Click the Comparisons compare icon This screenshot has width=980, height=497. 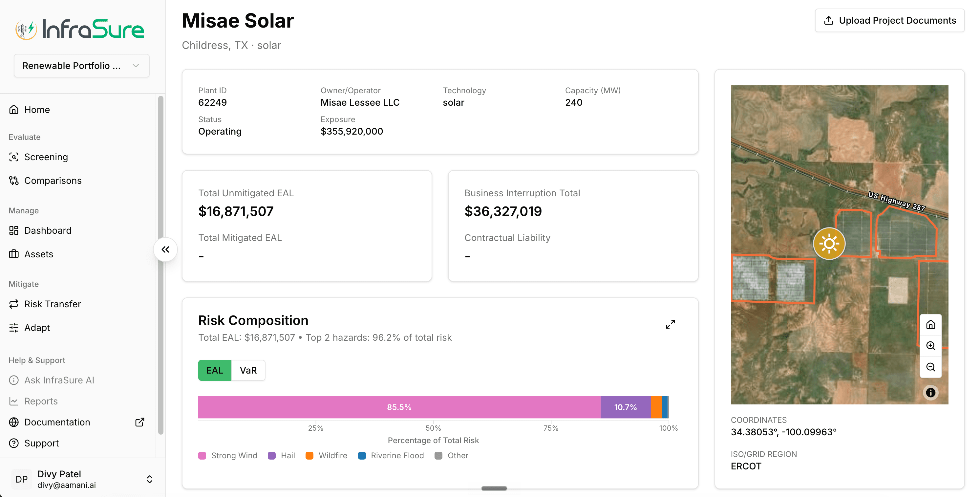click(x=14, y=180)
